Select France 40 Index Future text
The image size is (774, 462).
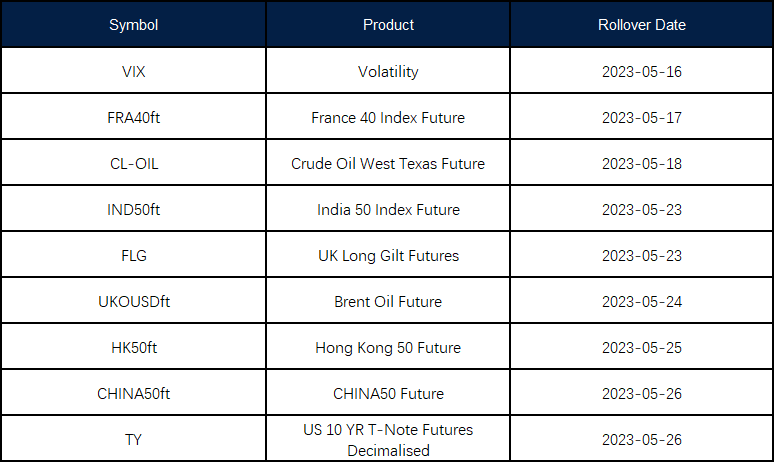click(388, 118)
